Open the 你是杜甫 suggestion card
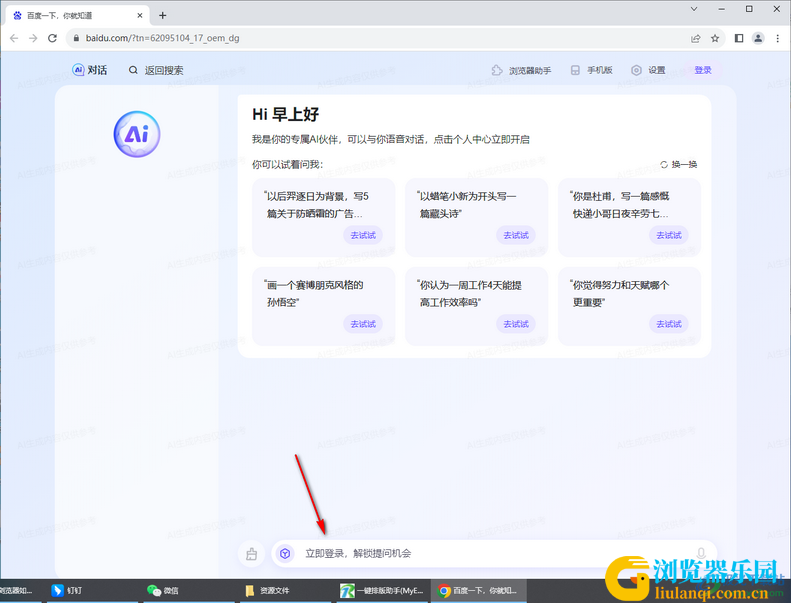791x603 pixels. coord(629,217)
